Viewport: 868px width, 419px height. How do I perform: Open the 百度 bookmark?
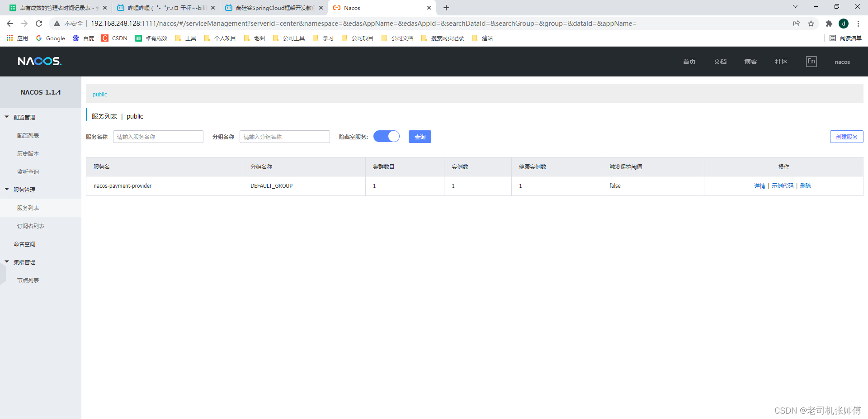click(84, 38)
